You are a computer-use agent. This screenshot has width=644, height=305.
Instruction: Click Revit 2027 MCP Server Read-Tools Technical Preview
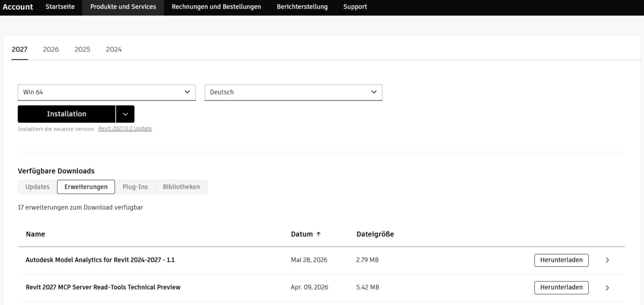(103, 287)
